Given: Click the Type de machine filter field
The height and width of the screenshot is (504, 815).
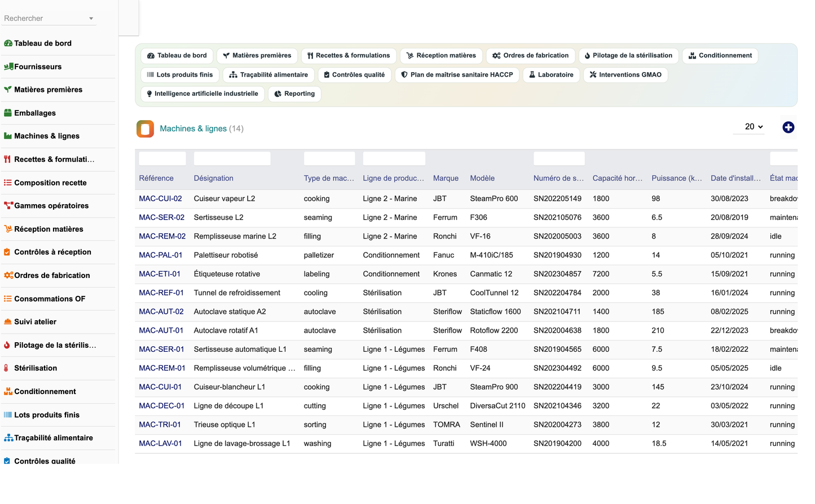Looking at the screenshot, I should click(x=329, y=159).
